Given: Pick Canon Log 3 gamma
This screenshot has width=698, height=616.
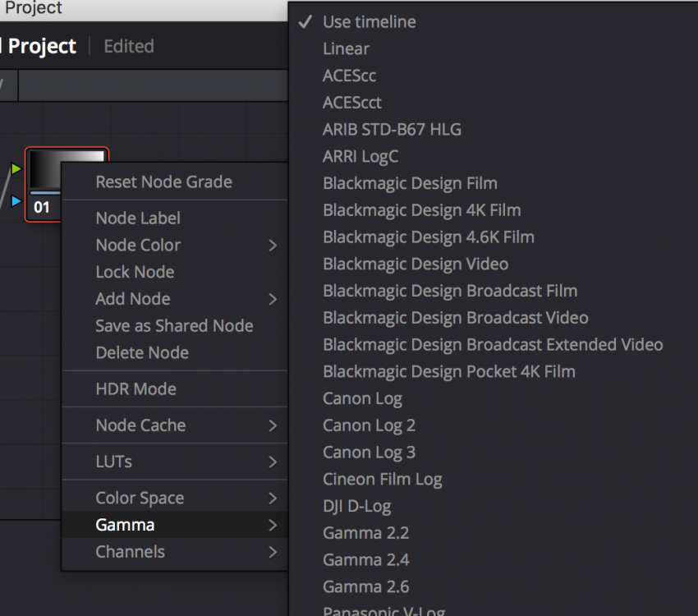Looking at the screenshot, I should click(x=369, y=453).
